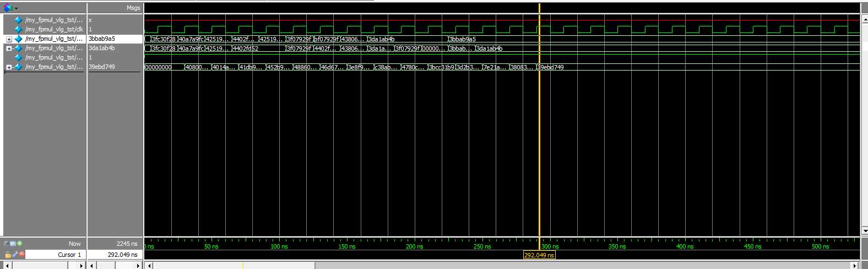Click right scroll arrow of the names pane
Screen dimensions: 868x269
click(x=82, y=265)
